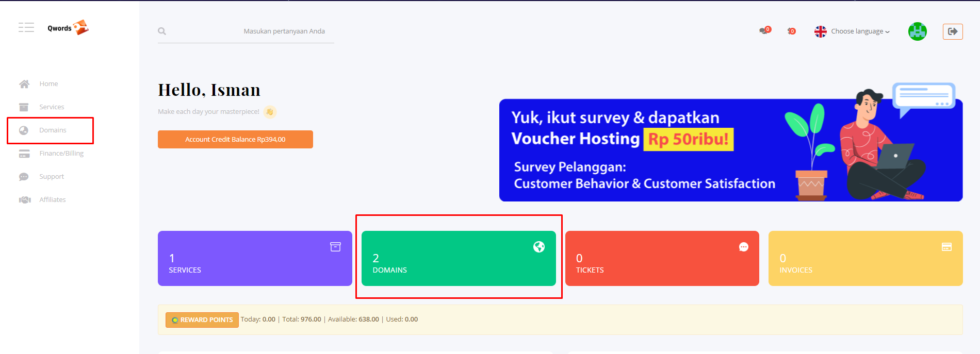This screenshot has width=980, height=354.
Task: Click the archive box icon on Services card
Action: coord(335,247)
